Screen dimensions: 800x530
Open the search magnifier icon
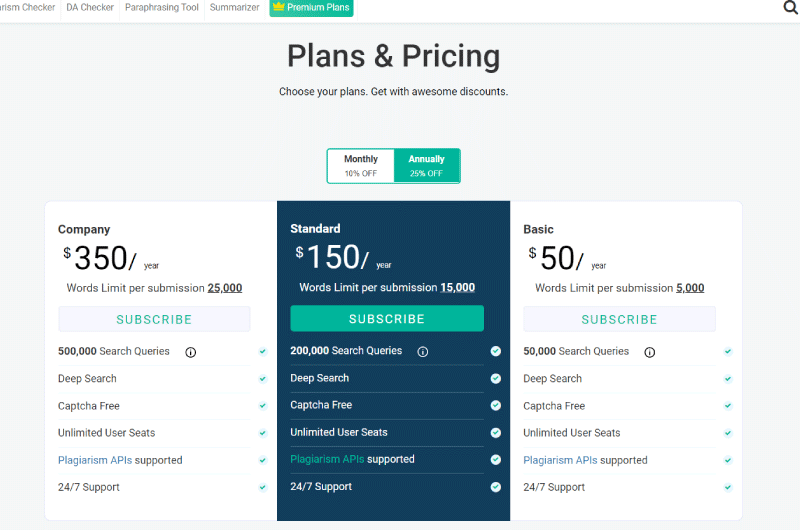(x=790, y=8)
